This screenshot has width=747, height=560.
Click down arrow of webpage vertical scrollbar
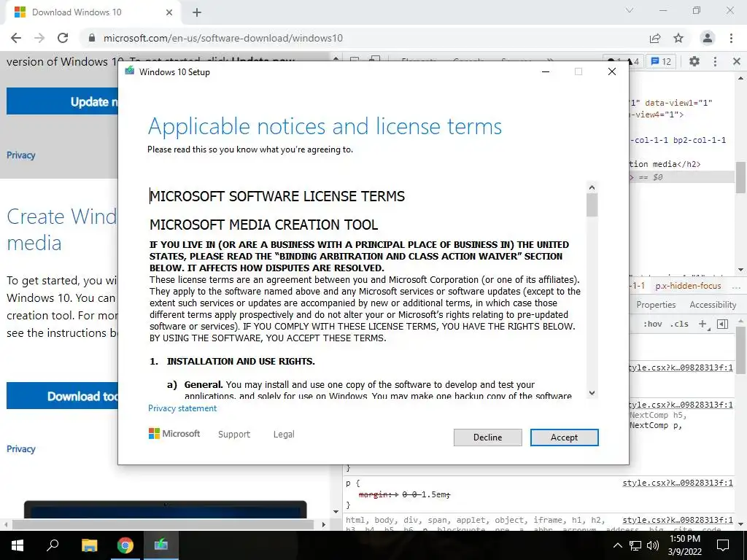336,513
